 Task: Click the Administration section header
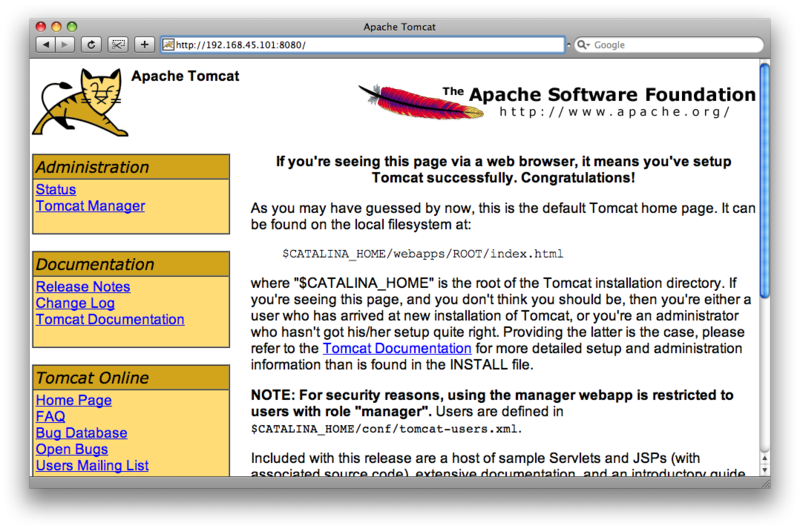(x=131, y=167)
